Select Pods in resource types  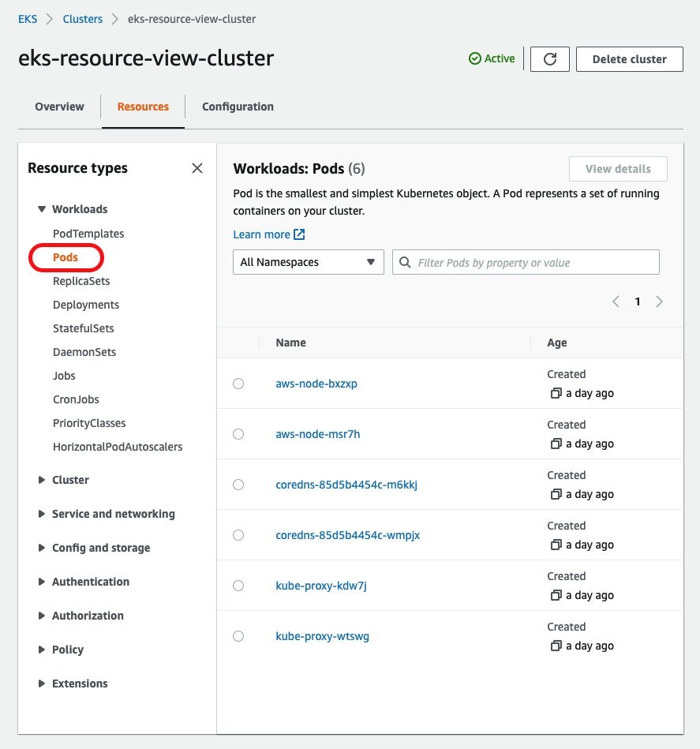(x=66, y=257)
